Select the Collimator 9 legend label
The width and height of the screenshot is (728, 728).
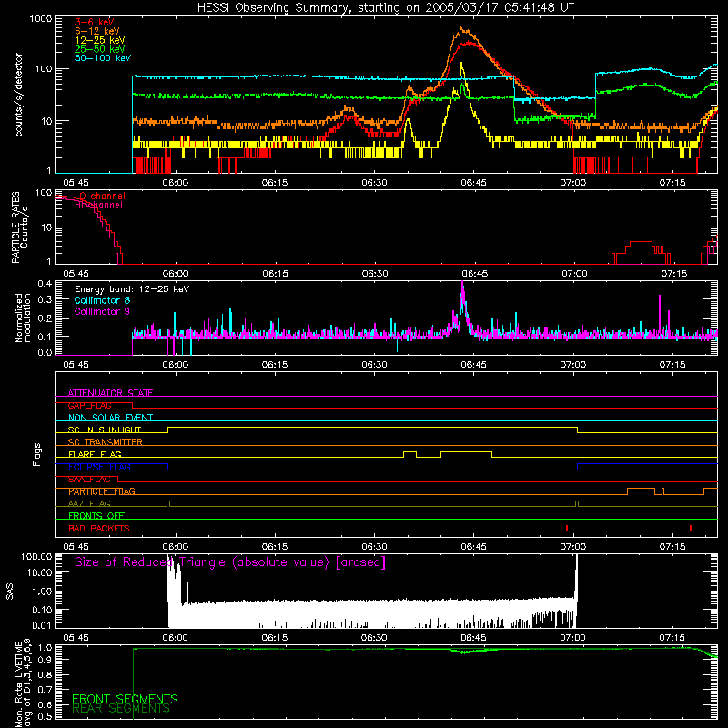102,311
